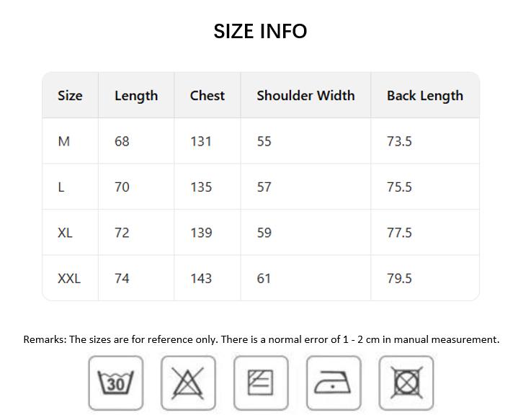Click the XXL size row label
The image size is (518, 420).
(69, 278)
